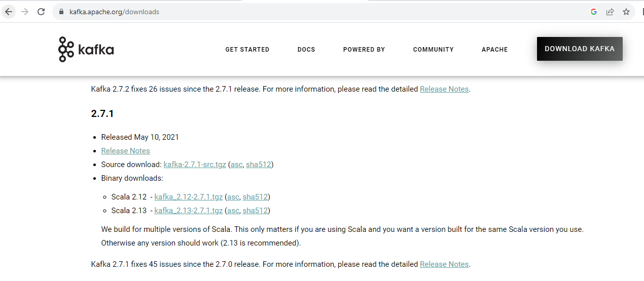644x281 pixels.
Task: Click the DOWNLOAD KAFKA button
Action: pyautogui.click(x=580, y=49)
